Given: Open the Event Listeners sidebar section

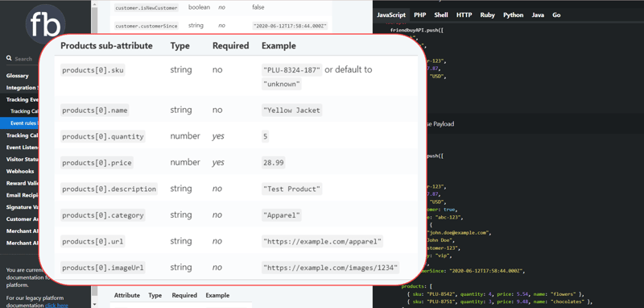Looking at the screenshot, I should coord(23,148).
